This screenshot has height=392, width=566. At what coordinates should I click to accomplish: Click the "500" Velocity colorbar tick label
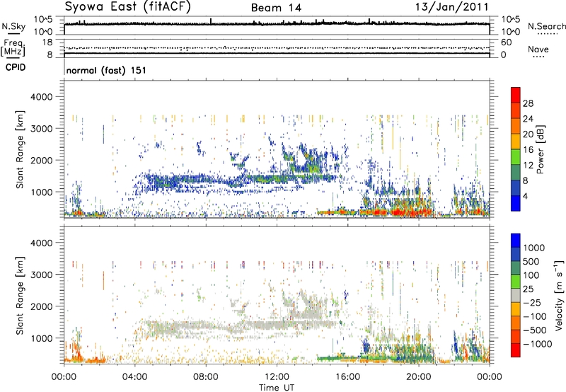pos(531,262)
